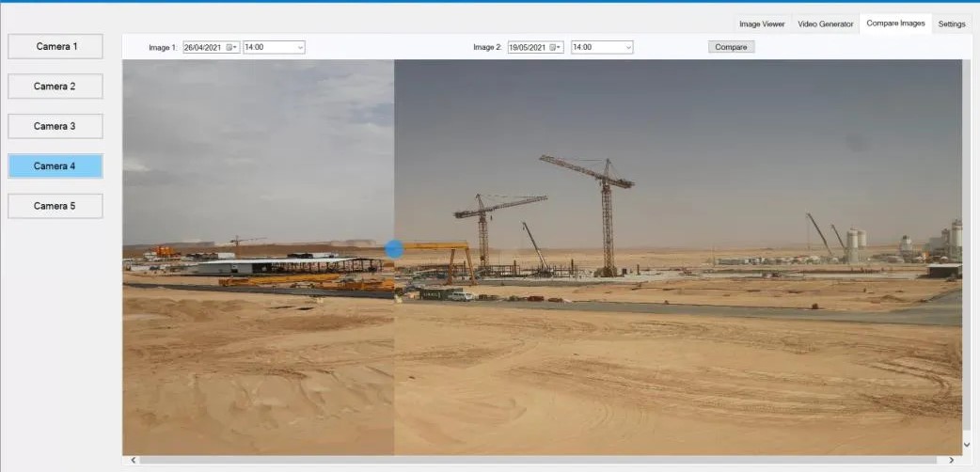Click the blue comparison slider handle
The height and width of the screenshot is (472, 980).
coord(395,249)
